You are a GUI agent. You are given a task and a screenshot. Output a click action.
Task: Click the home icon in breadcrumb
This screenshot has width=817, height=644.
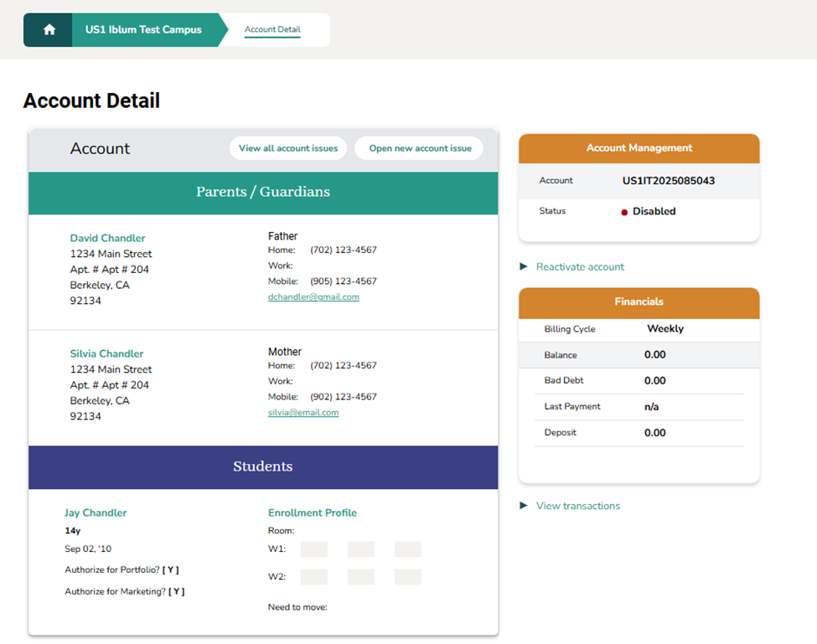click(49, 30)
